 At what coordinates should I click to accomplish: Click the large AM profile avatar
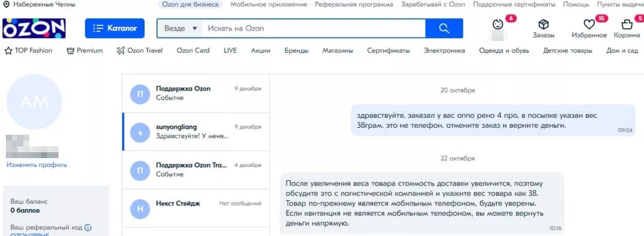(x=35, y=101)
